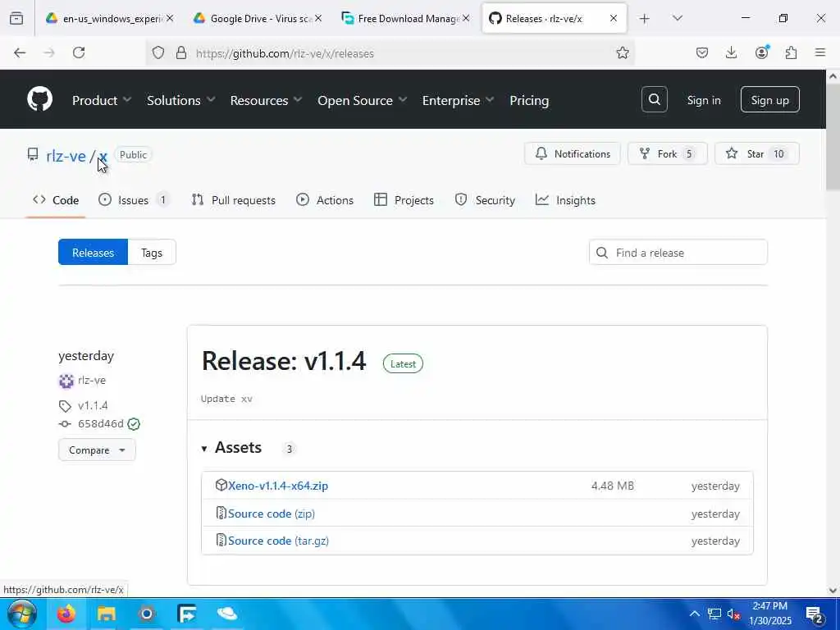The width and height of the screenshot is (840, 630).
Task: Select the Releases view button
Action: tap(94, 253)
